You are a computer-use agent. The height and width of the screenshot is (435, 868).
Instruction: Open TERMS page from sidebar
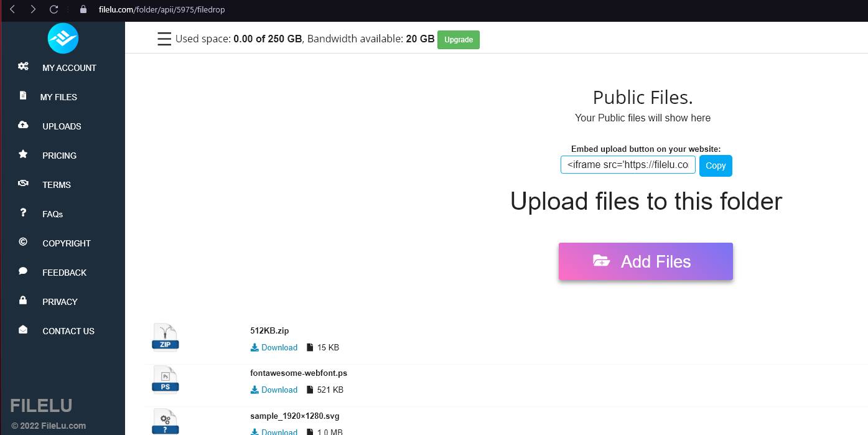point(57,185)
